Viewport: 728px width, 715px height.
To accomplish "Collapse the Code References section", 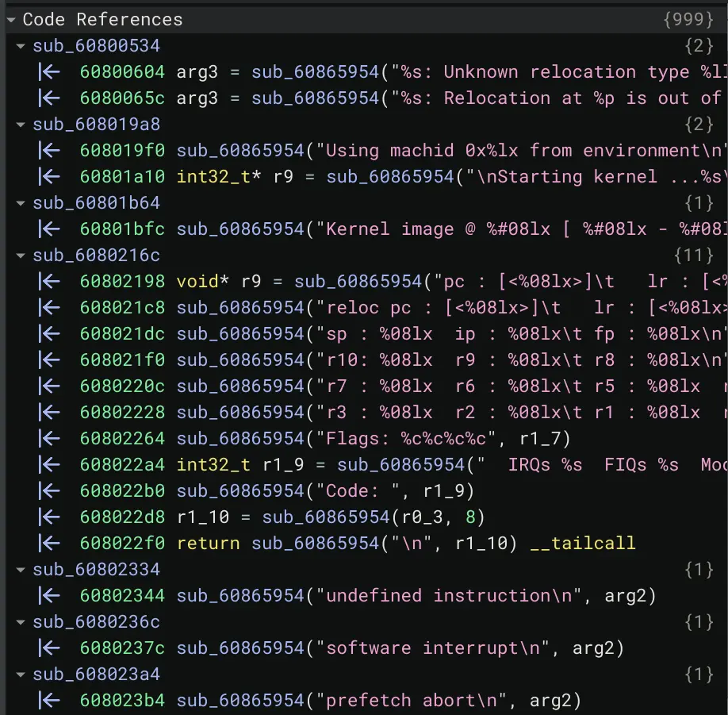I will (x=11, y=20).
